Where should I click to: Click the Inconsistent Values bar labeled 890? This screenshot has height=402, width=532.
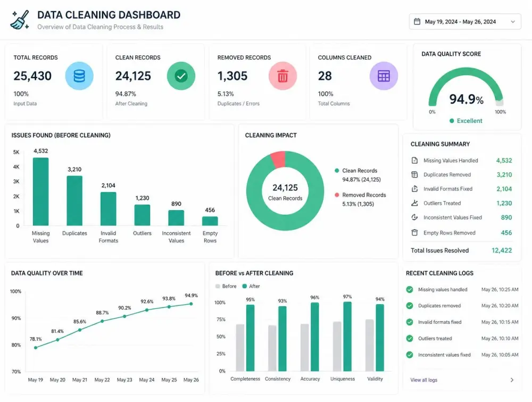click(176, 218)
